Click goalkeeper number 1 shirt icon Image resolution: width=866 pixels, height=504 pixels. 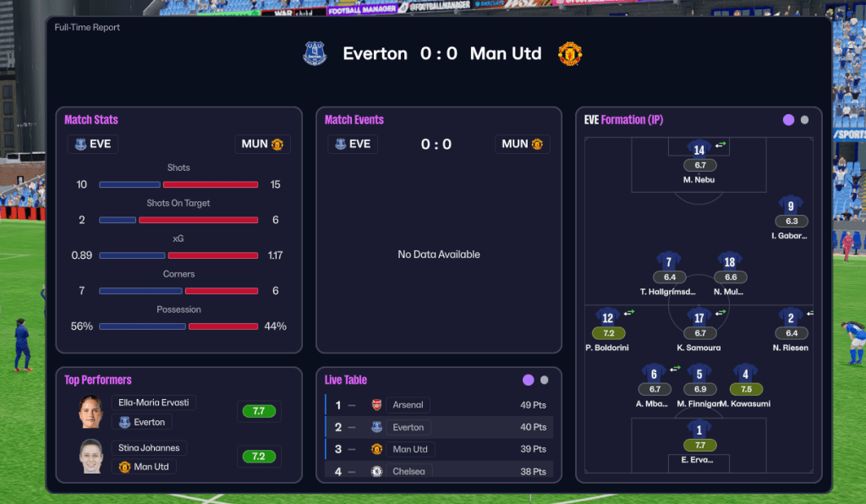(x=699, y=430)
